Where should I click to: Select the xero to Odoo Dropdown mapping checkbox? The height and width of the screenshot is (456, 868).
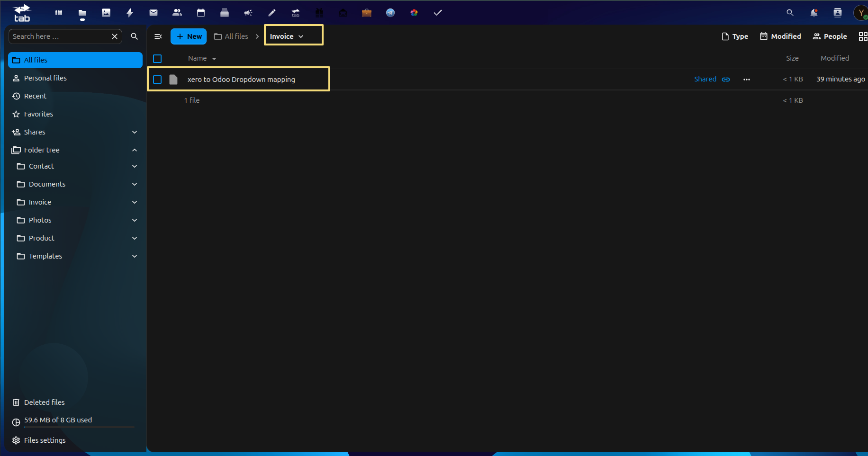click(158, 80)
